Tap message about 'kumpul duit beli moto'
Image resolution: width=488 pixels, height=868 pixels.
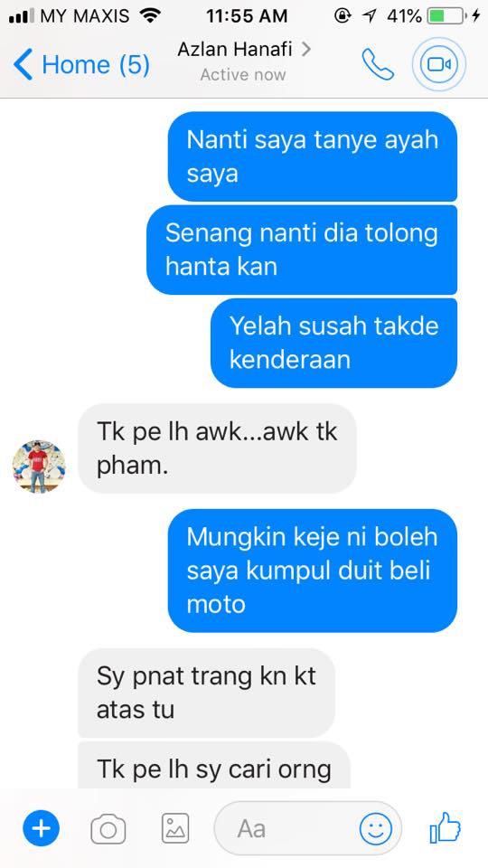(x=313, y=571)
